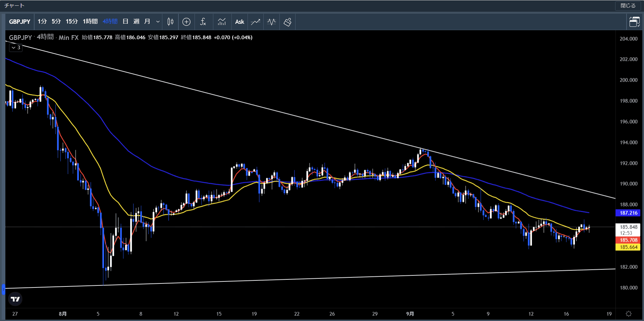Select the 週 weekly timeframe
Screen dimensions: 644x321
[x=136, y=21]
